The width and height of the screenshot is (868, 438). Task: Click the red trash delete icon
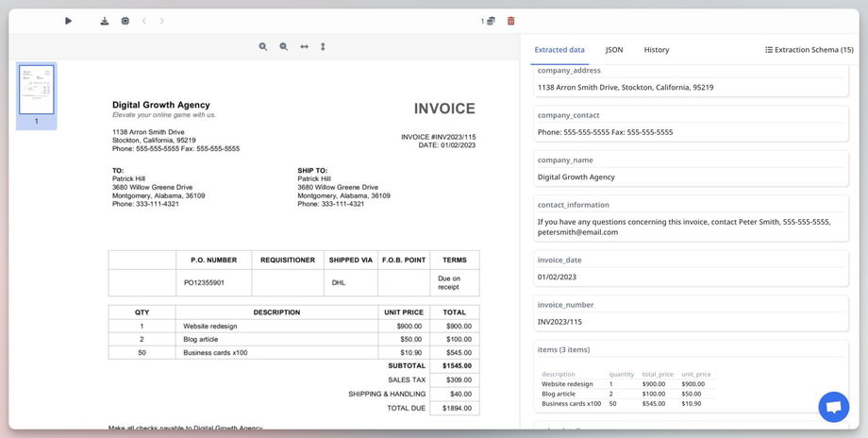tap(511, 21)
